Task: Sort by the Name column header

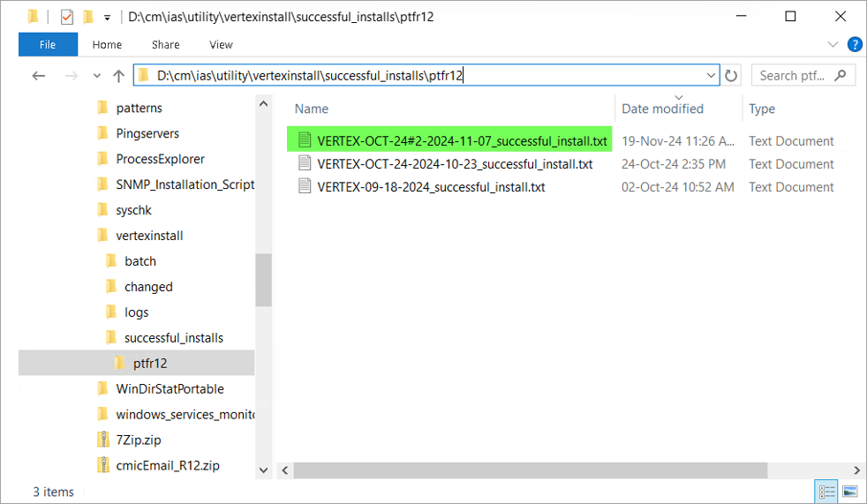Action: click(x=312, y=109)
